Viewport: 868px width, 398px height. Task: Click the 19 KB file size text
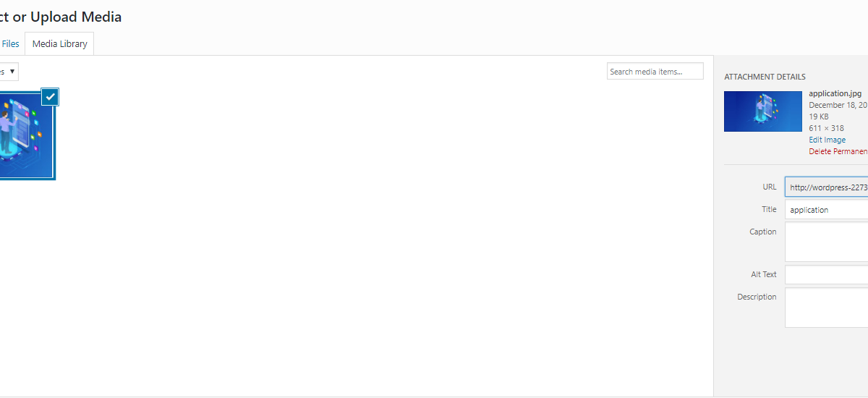(819, 117)
